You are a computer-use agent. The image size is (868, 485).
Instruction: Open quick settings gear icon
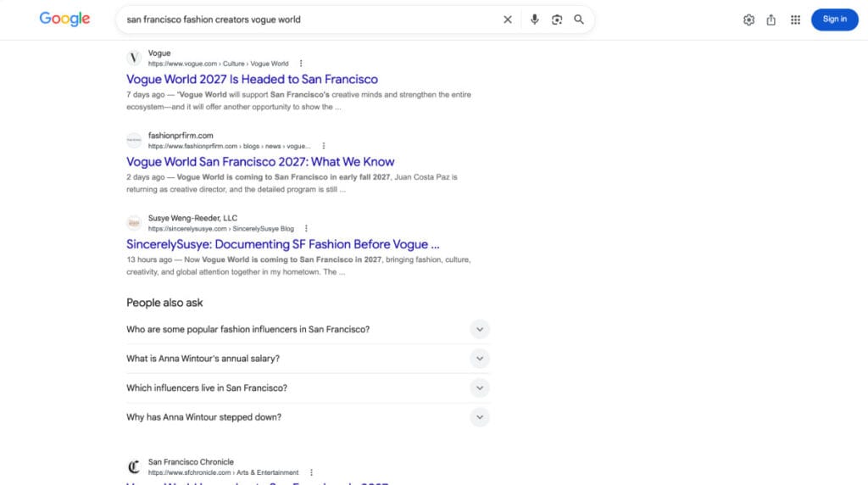(x=748, y=20)
